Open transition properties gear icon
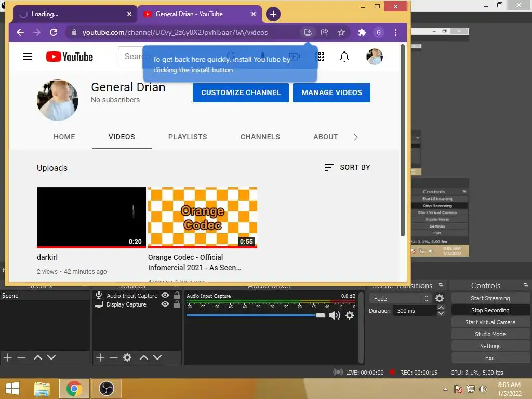 (440, 298)
